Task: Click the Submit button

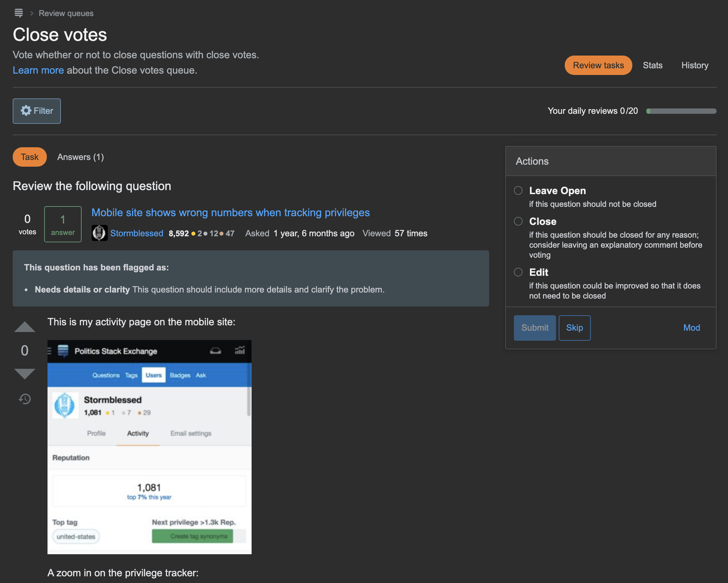Action: [534, 328]
